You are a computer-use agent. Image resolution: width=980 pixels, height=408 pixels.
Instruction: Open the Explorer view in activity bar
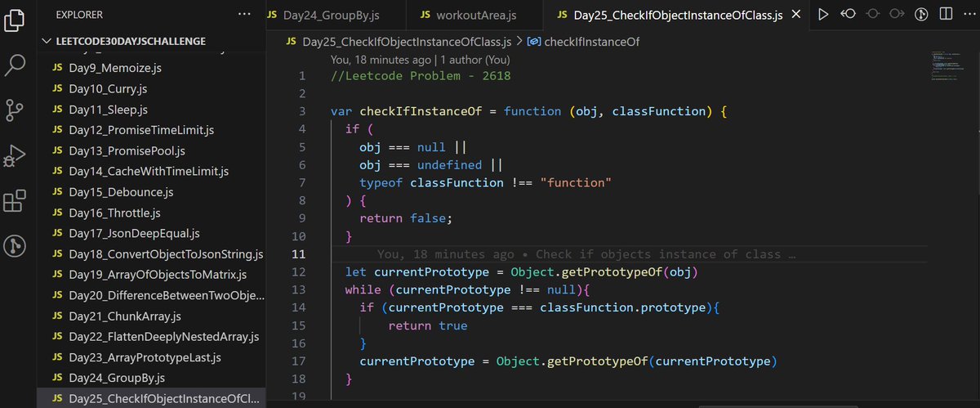pos(16,20)
